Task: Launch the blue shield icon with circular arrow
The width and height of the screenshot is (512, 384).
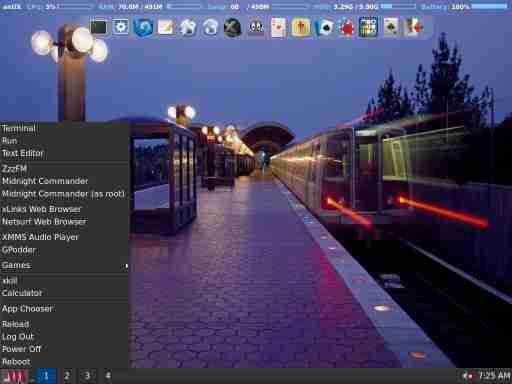Action: 143,27
